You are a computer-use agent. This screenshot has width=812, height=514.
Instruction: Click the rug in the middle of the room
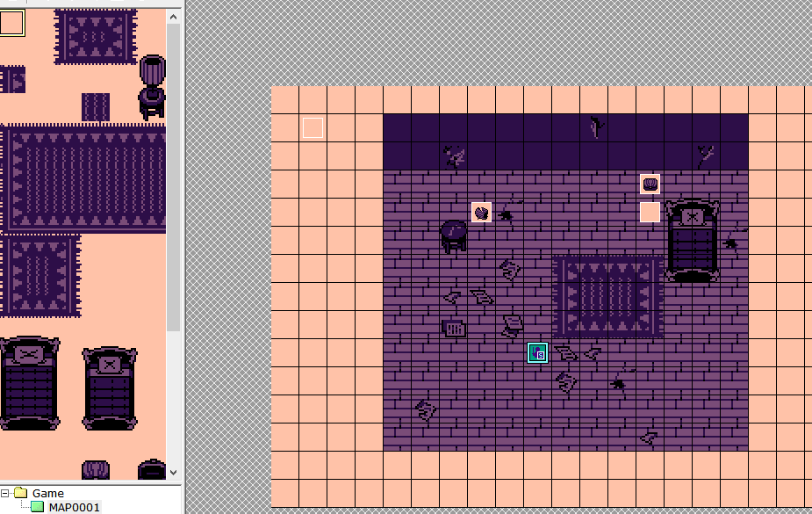click(x=608, y=296)
